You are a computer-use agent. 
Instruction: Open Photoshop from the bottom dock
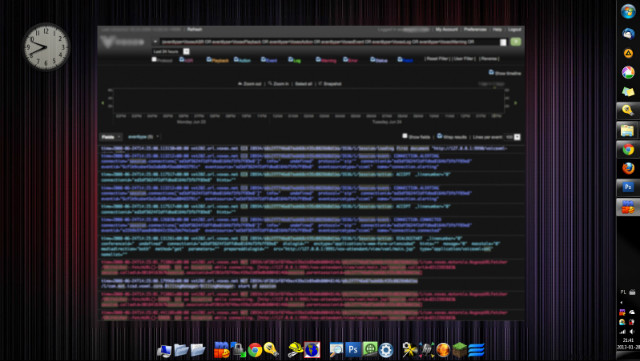pos(353,350)
